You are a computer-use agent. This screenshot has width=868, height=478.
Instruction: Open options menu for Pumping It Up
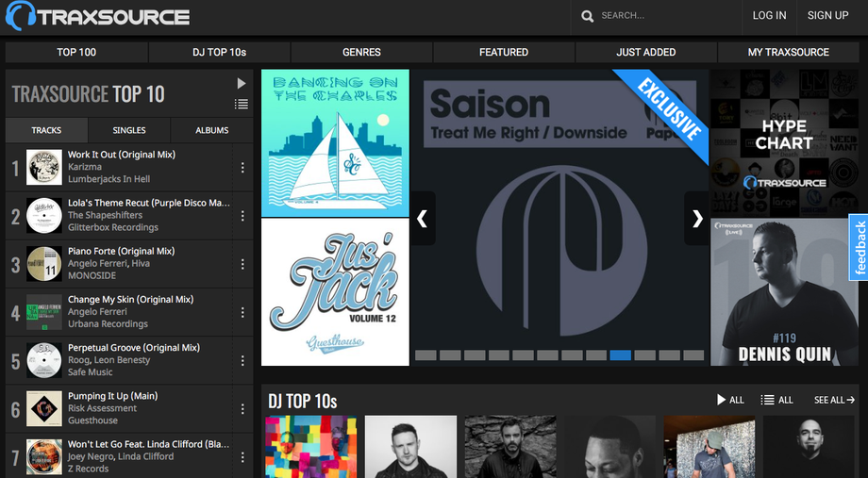(242, 409)
